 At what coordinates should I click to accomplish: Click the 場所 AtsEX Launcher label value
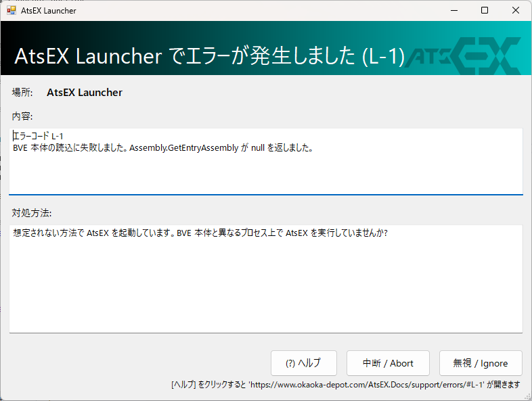click(85, 93)
